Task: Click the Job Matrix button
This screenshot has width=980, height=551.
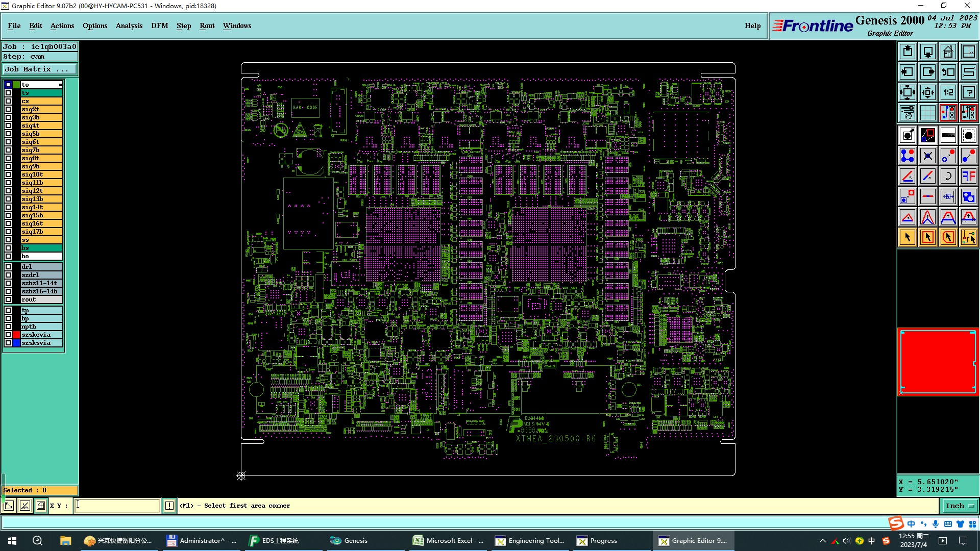Action: (39, 69)
